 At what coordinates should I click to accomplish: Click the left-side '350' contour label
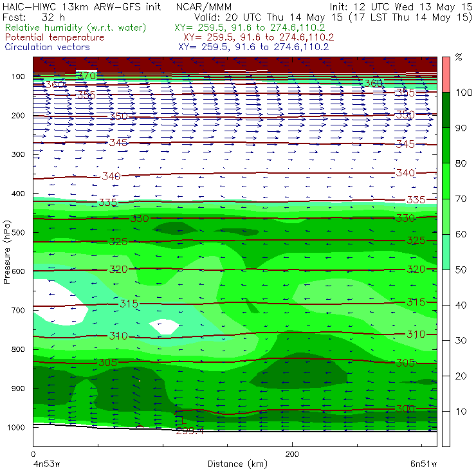click(x=119, y=116)
